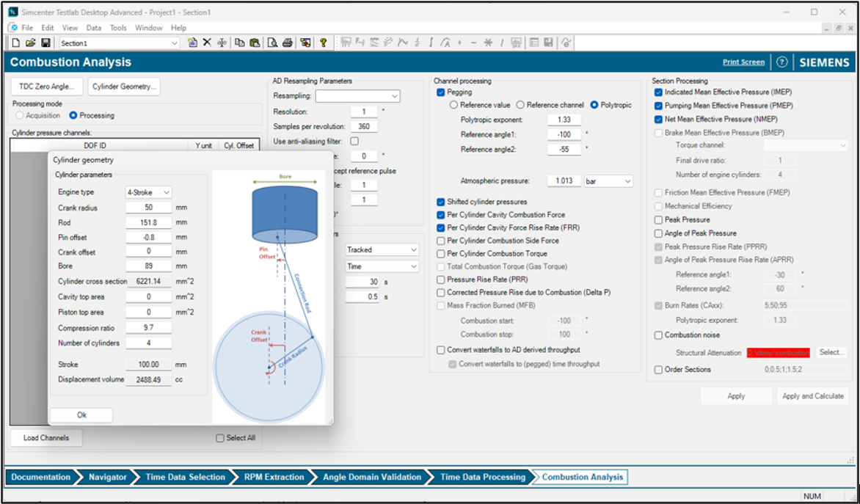Click the Print preview toolbar icon
The image size is (860, 504).
(x=272, y=43)
